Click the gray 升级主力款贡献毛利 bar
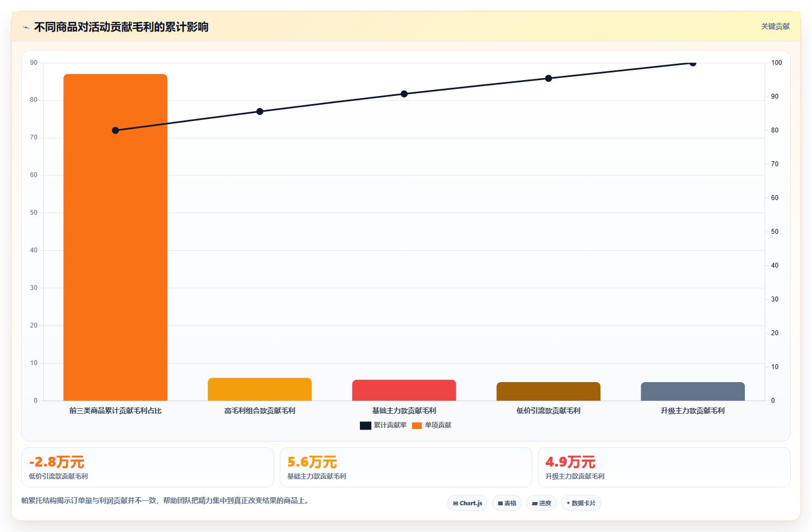812x532 pixels. pyautogui.click(x=693, y=391)
